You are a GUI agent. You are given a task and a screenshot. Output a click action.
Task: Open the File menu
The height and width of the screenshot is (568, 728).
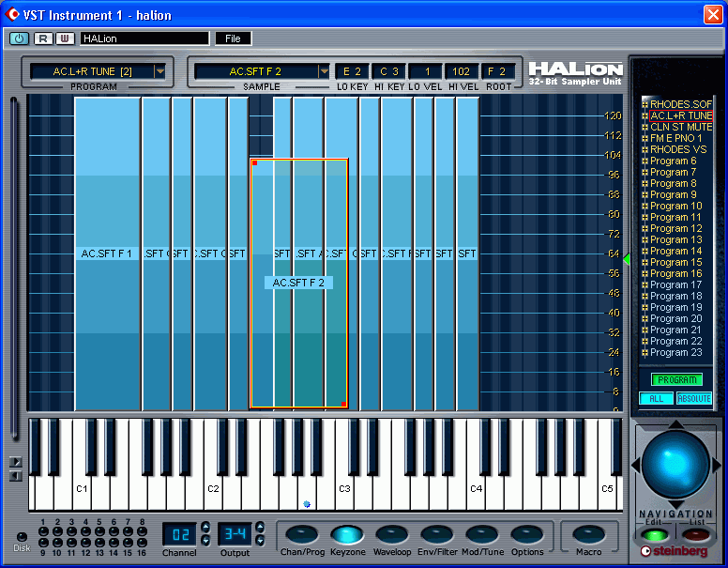pos(233,38)
